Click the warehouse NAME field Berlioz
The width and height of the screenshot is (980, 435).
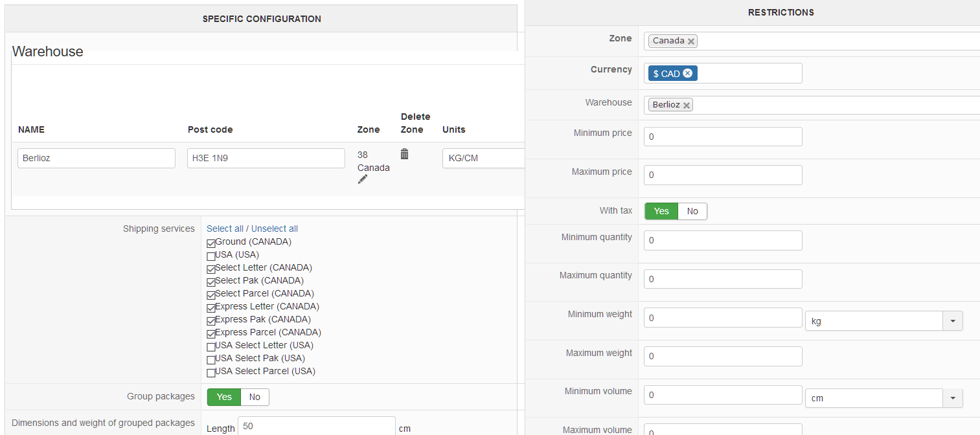click(97, 158)
